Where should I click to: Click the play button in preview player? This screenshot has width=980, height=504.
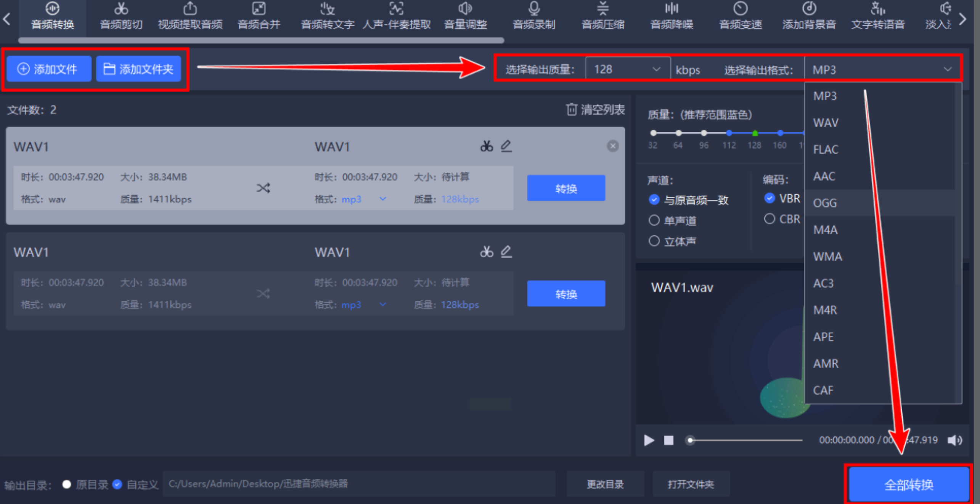coord(649,440)
